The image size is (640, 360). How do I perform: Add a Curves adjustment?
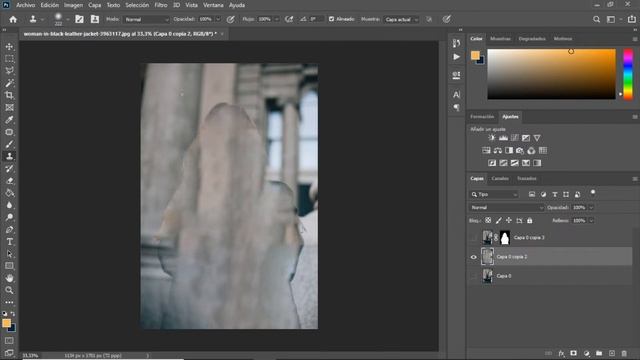click(515, 138)
